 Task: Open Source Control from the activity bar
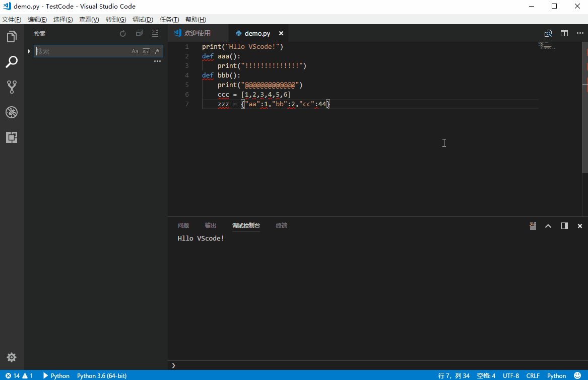(x=12, y=87)
